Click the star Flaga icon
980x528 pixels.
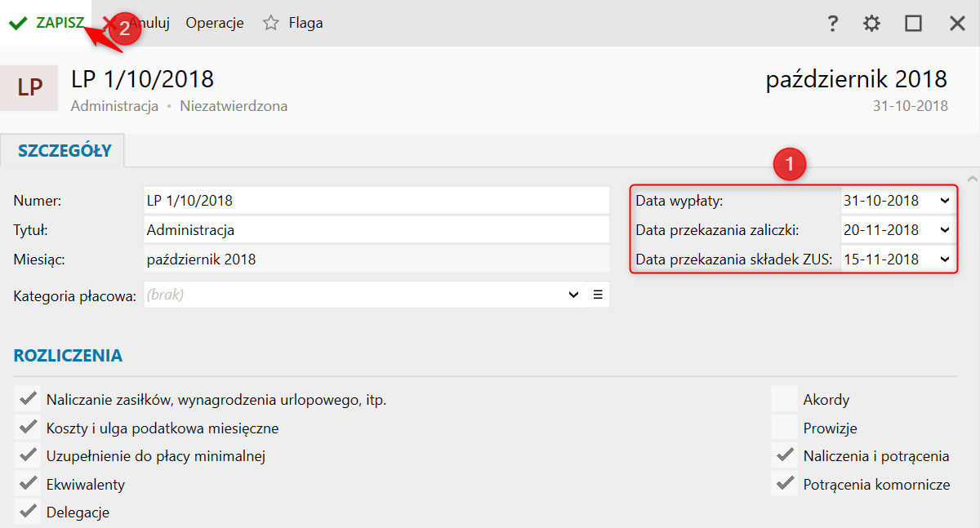coord(271,23)
